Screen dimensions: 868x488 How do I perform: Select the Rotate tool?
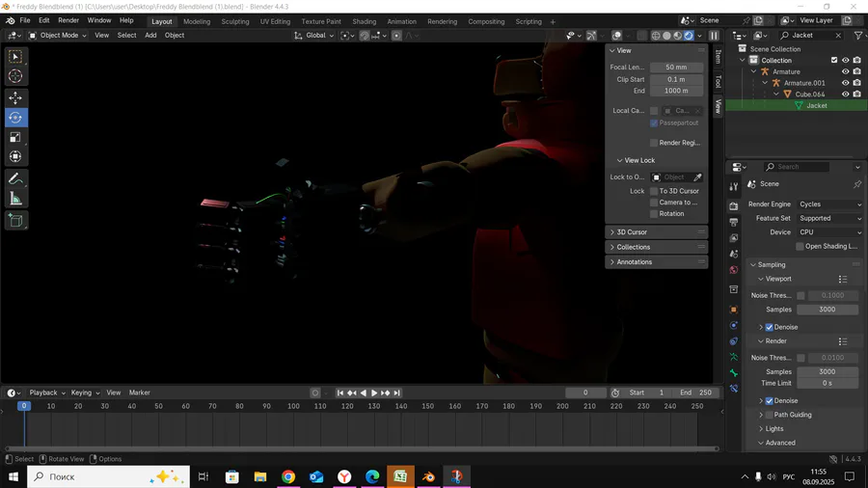[15, 118]
